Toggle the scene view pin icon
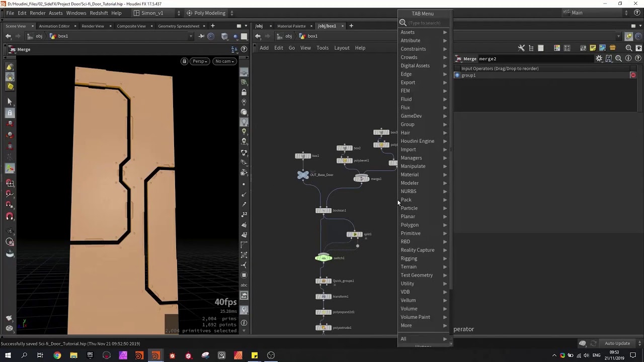644x362 pixels. (x=201, y=36)
